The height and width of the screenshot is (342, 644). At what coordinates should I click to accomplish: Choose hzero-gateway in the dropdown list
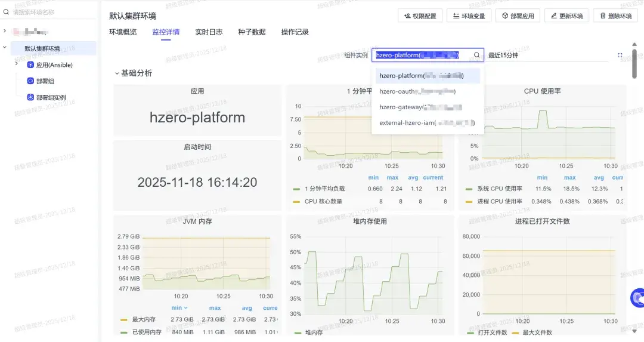point(427,107)
